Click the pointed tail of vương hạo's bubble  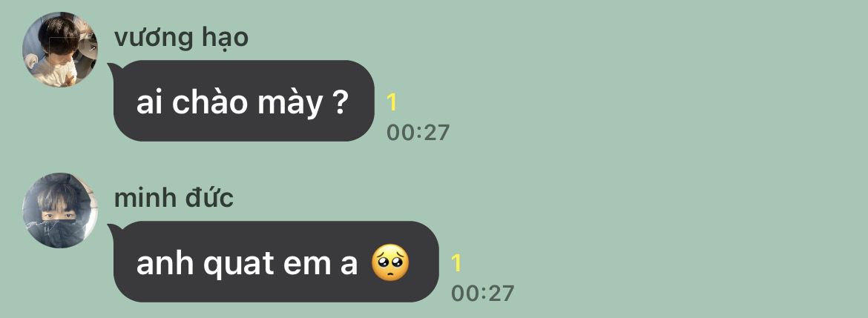[x=112, y=68]
